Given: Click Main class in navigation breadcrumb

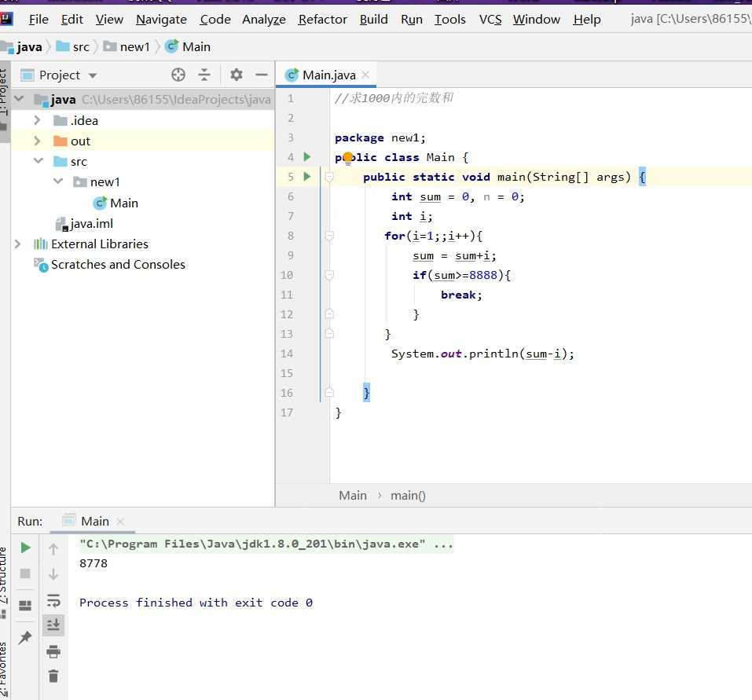Looking at the screenshot, I should point(188,47).
